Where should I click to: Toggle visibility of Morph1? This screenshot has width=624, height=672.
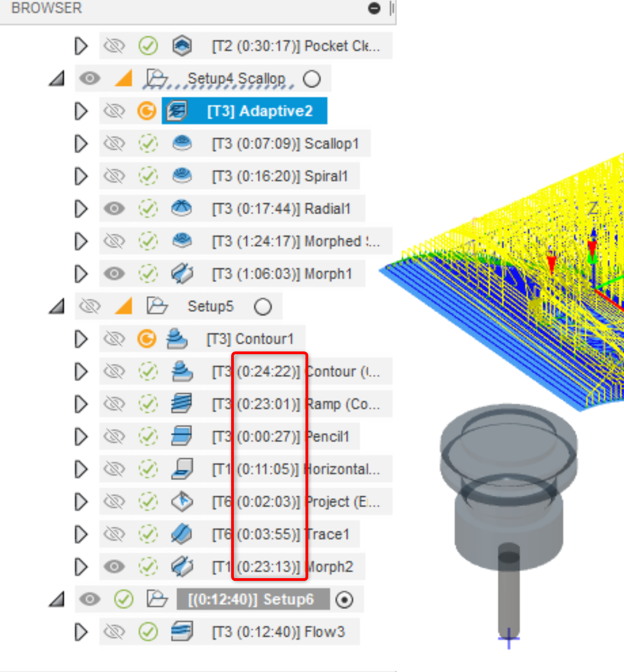coord(114,273)
